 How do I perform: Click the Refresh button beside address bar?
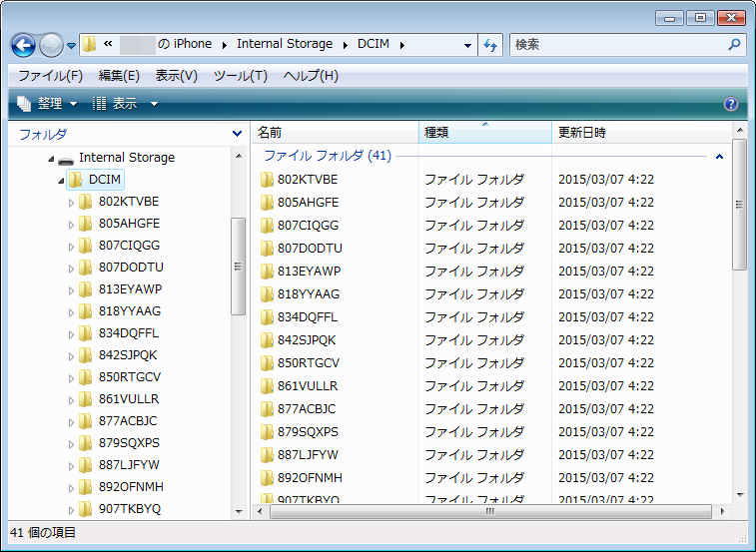(490, 45)
